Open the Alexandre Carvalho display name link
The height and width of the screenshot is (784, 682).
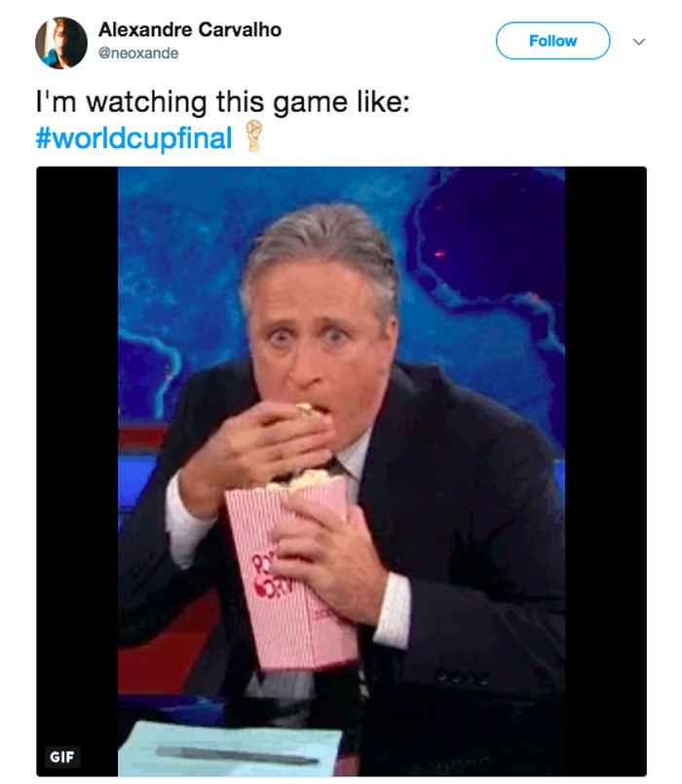point(190,29)
